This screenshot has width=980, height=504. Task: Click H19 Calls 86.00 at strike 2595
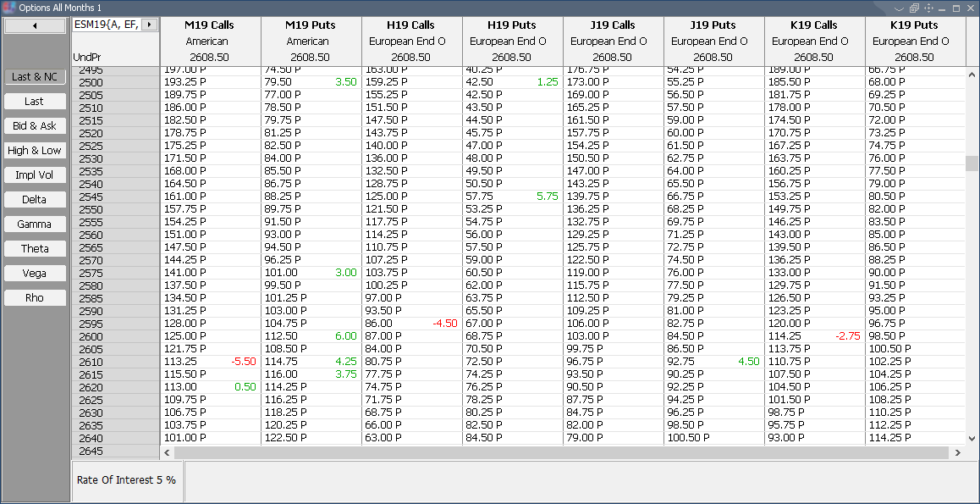click(x=379, y=324)
